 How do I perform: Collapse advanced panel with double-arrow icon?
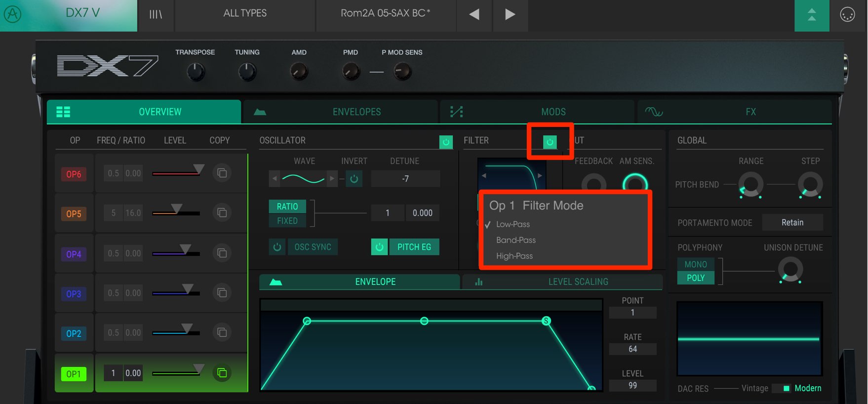[812, 15]
